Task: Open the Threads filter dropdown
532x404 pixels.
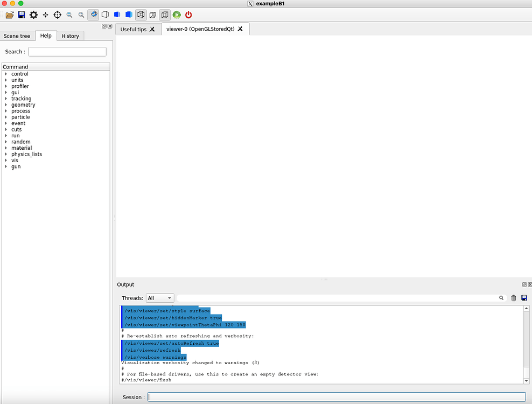Action: click(x=159, y=297)
